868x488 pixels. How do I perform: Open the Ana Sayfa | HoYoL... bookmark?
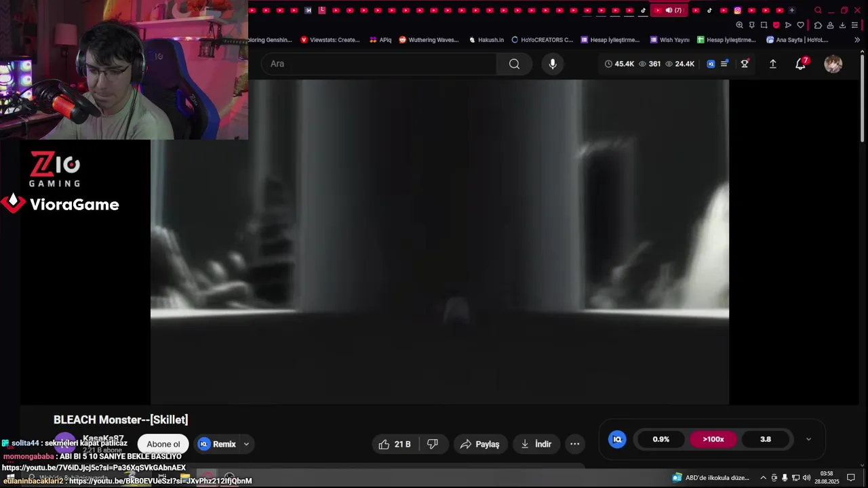tap(797, 40)
